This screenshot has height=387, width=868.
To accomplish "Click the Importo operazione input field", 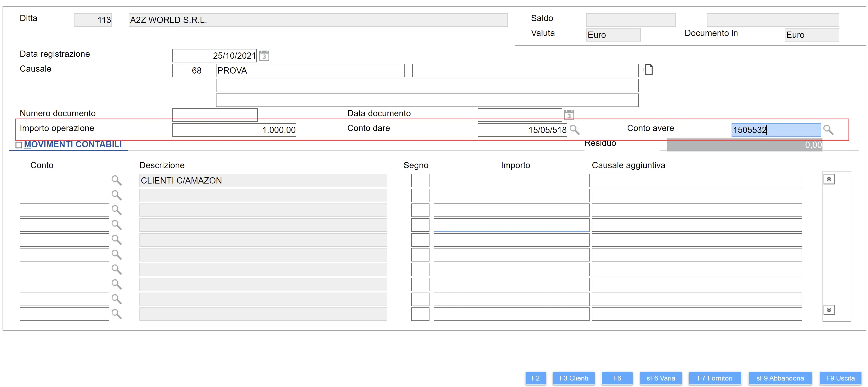I will point(234,130).
